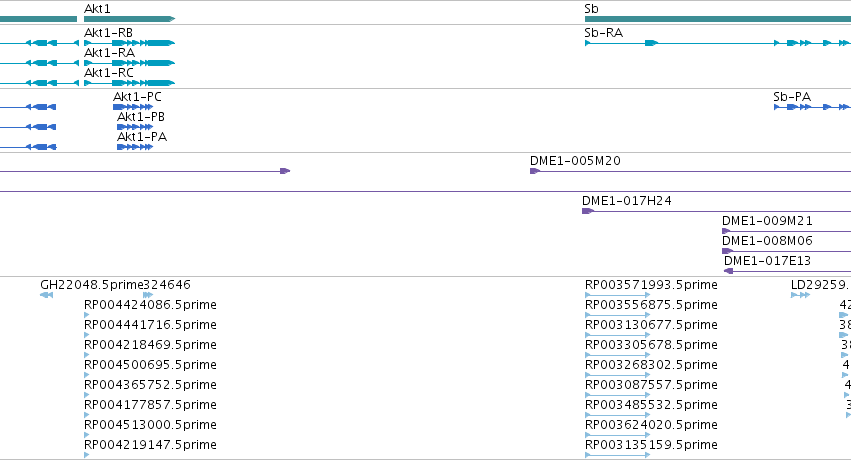Select the Akt1-PC protein label
Image resolution: width=851 pixels, height=460 pixels.
[137, 97]
